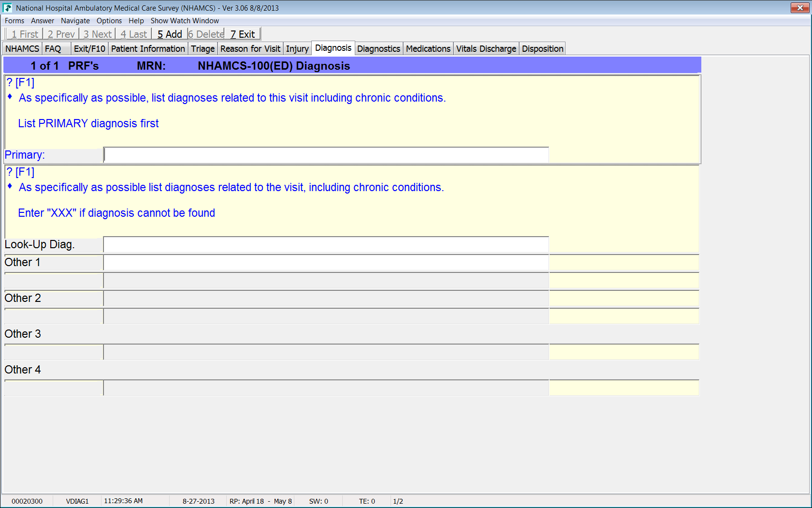Click the Exit toolbar button
Image resolution: width=812 pixels, height=508 pixels.
243,34
